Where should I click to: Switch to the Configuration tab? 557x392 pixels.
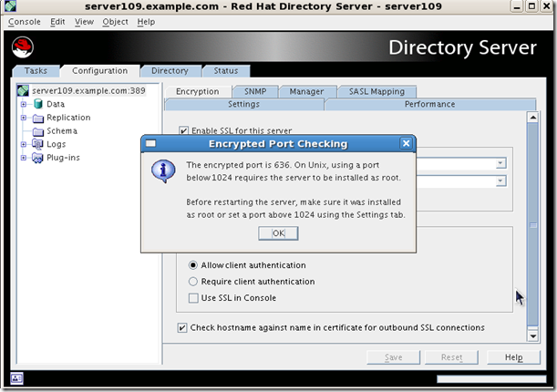click(99, 71)
